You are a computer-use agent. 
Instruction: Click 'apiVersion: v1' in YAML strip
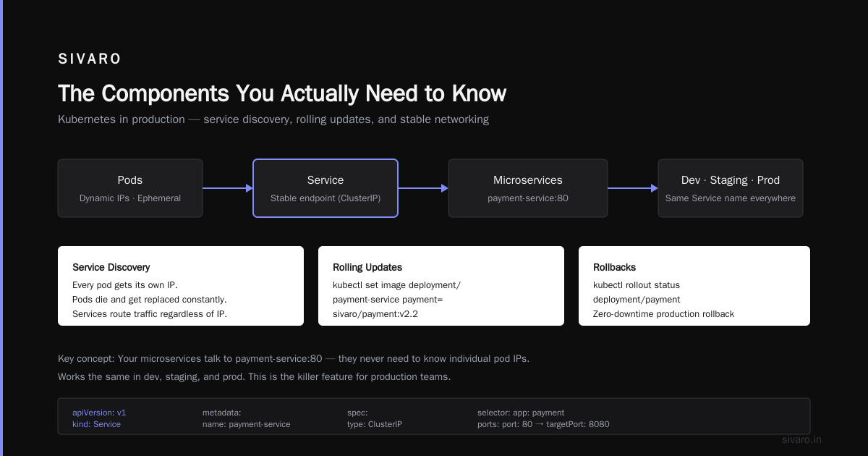pyautogui.click(x=99, y=413)
